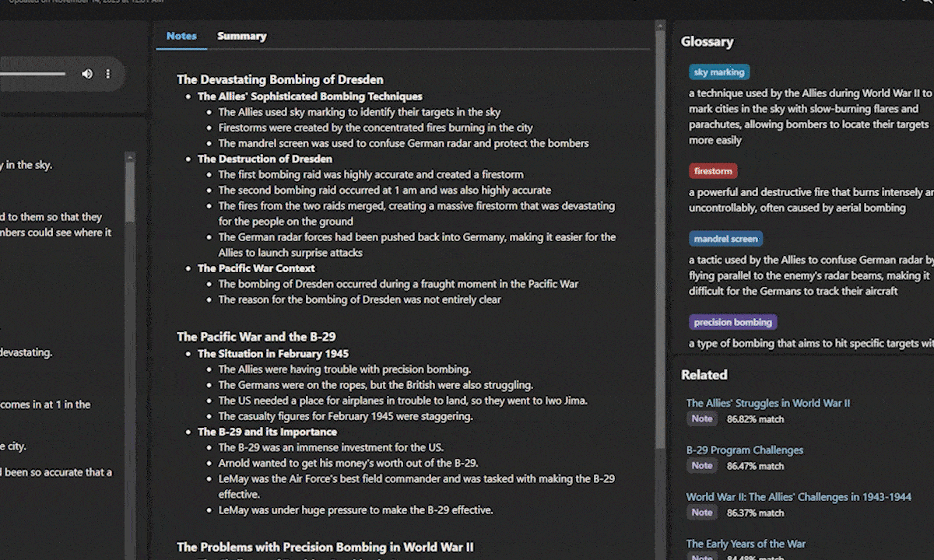Click the "Devastating Bombing of Dresden" heading

pos(279,79)
